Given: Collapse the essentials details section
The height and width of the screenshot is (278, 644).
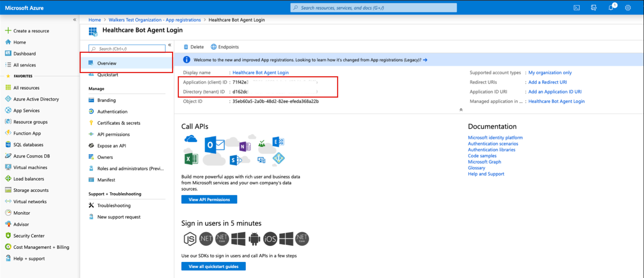Looking at the screenshot, I should click(x=461, y=109).
